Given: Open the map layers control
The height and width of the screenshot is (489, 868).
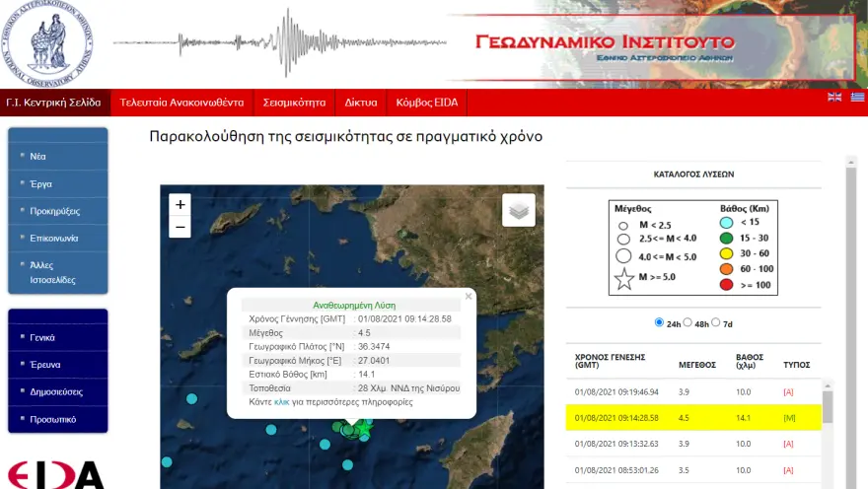Looking at the screenshot, I should point(519,209).
